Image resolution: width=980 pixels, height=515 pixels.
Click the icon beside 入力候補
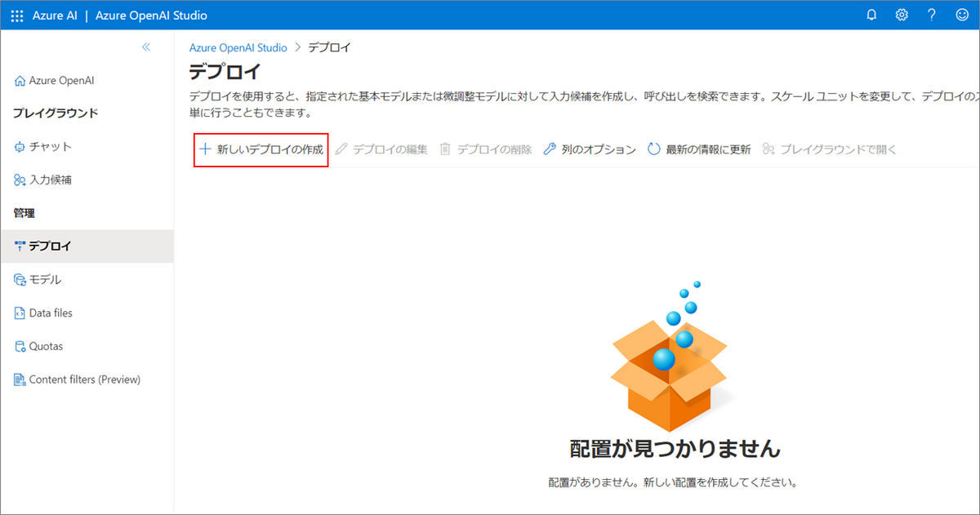point(20,180)
